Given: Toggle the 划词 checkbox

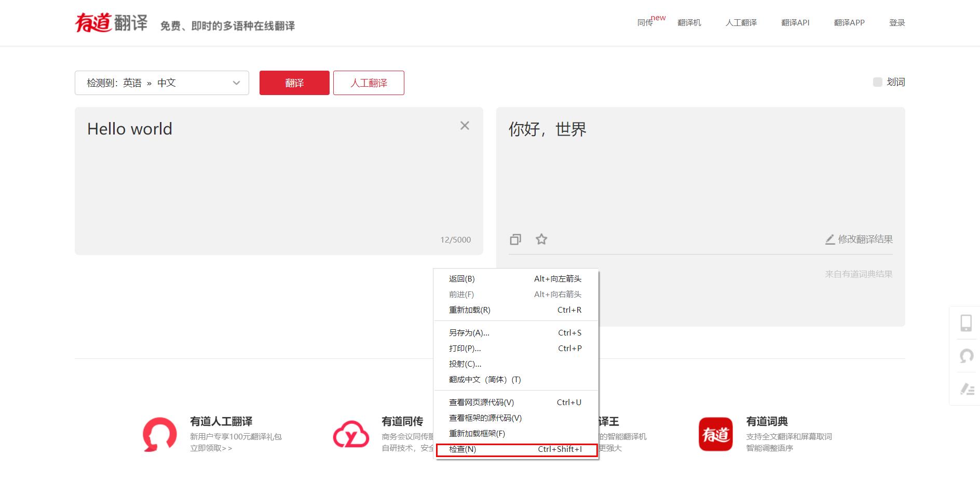Looking at the screenshot, I should point(878,82).
